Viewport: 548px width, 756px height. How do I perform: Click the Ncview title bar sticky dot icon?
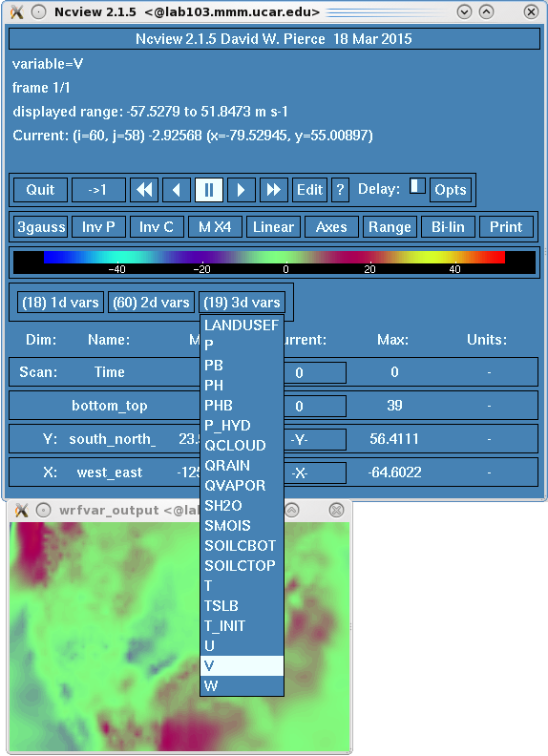coord(38,11)
